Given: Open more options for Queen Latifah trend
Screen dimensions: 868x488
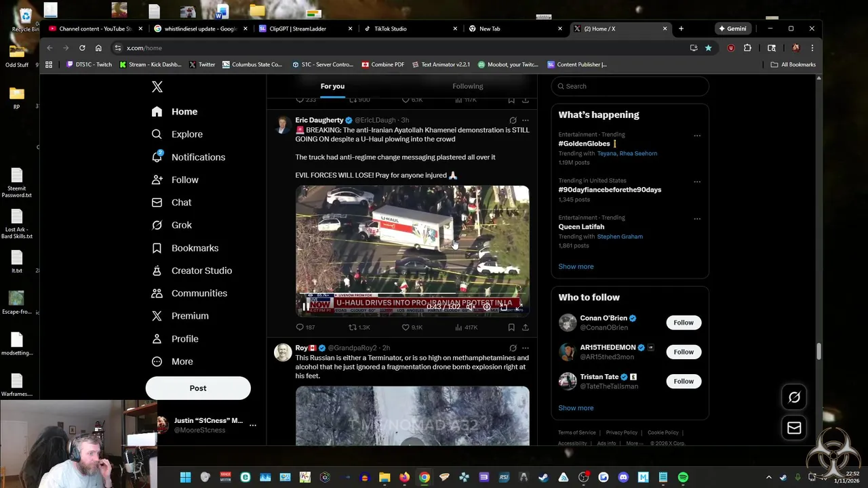Looking at the screenshot, I should click(x=697, y=219).
